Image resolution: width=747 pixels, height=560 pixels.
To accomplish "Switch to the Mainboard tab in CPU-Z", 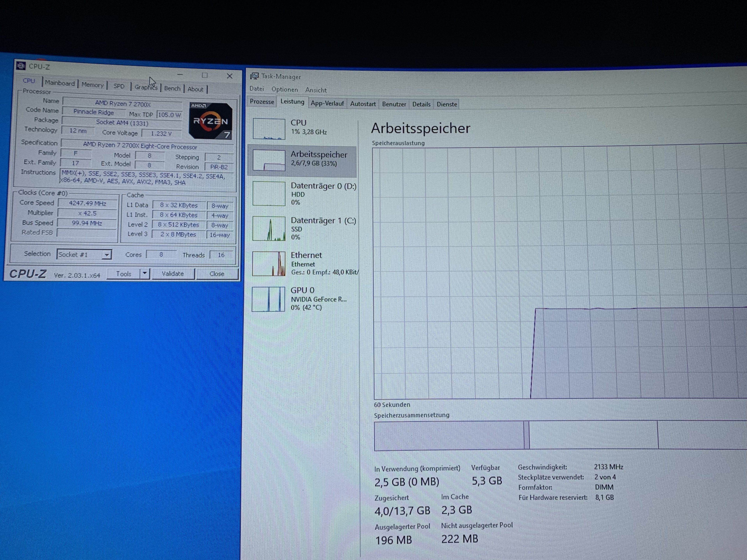I will pos(60,83).
